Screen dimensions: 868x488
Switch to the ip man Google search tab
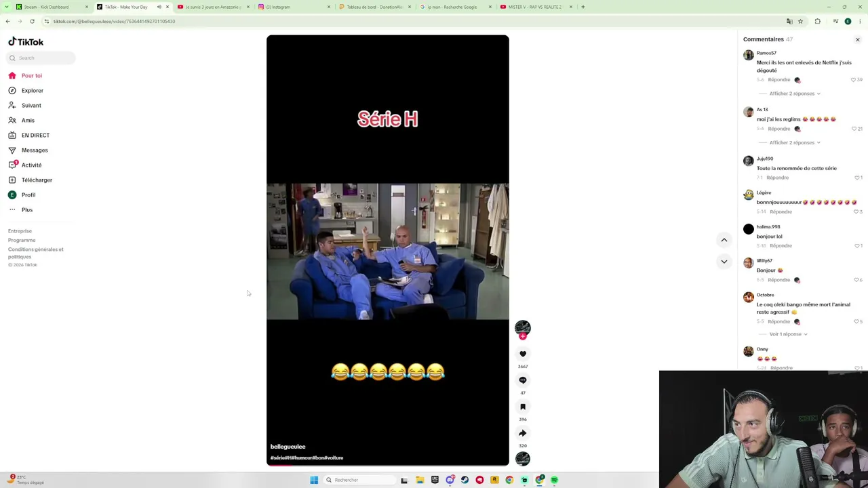pos(456,7)
